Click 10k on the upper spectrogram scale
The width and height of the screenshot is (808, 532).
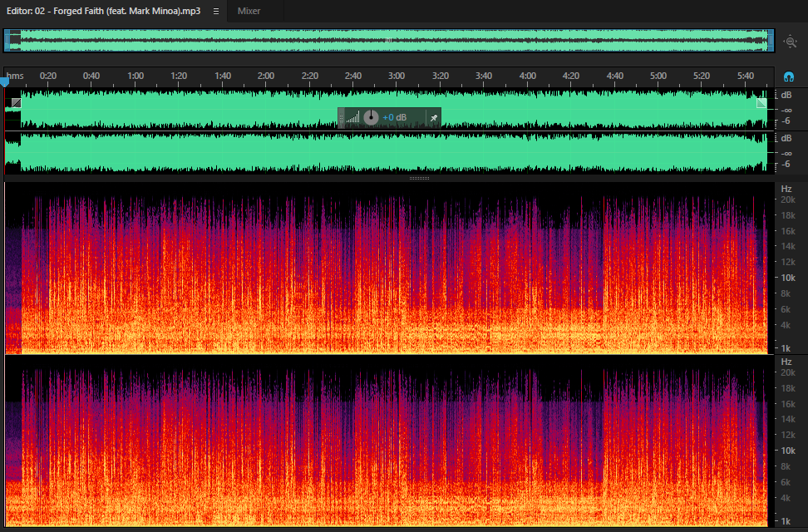click(x=788, y=278)
